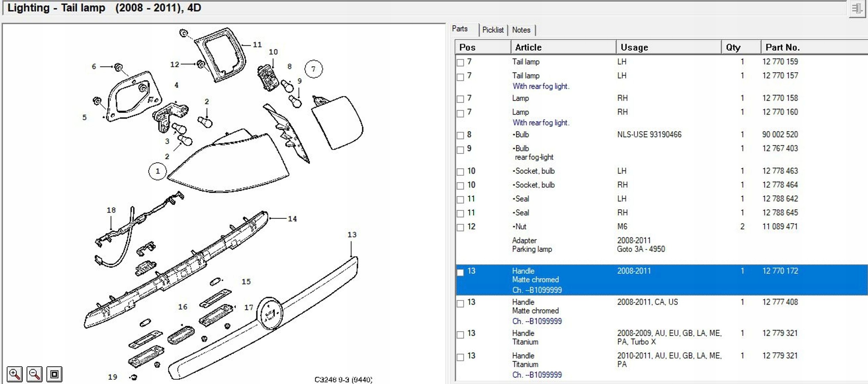Switch to the Picklist tab
This screenshot has height=384, width=868.
pos(493,30)
